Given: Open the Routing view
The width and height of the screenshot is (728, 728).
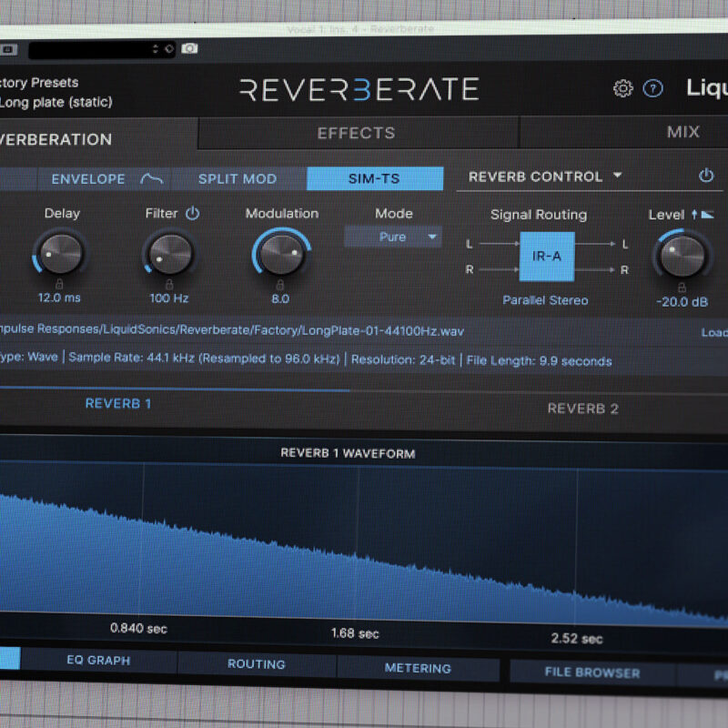Looking at the screenshot, I should click(x=257, y=664).
